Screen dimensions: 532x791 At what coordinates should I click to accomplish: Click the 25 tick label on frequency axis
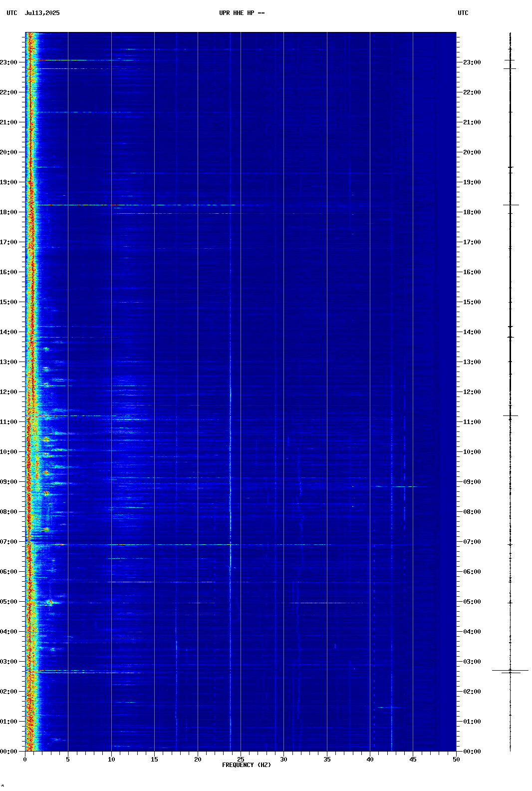[x=241, y=760]
